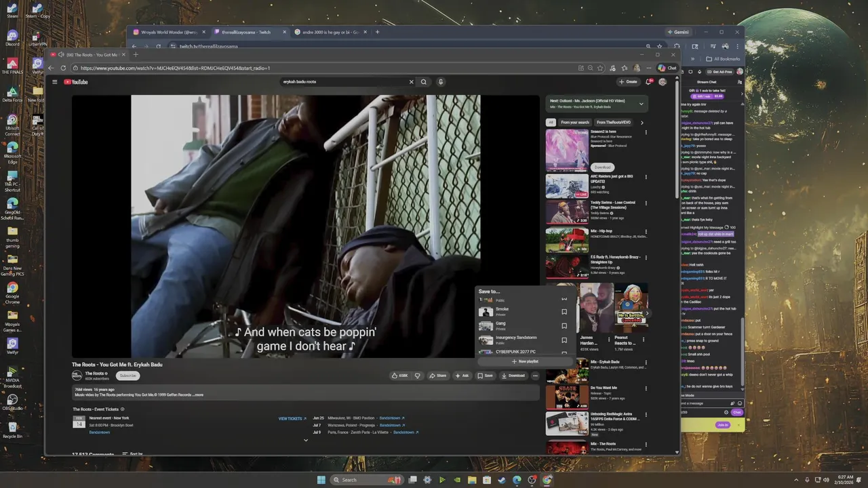
Task: Open Bandsintown link for Milwaukee show
Action: [x=392, y=418]
